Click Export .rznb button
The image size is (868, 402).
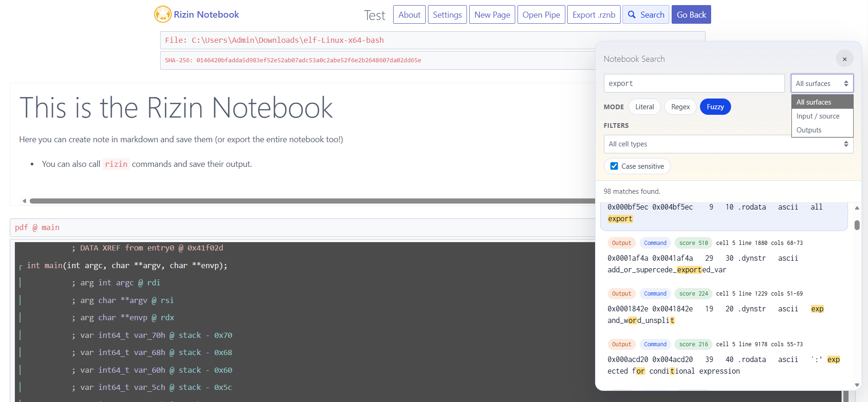coord(594,15)
